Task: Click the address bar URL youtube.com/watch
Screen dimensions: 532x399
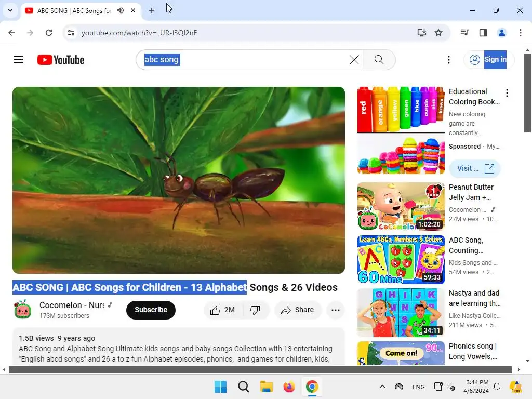Action: (139, 33)
